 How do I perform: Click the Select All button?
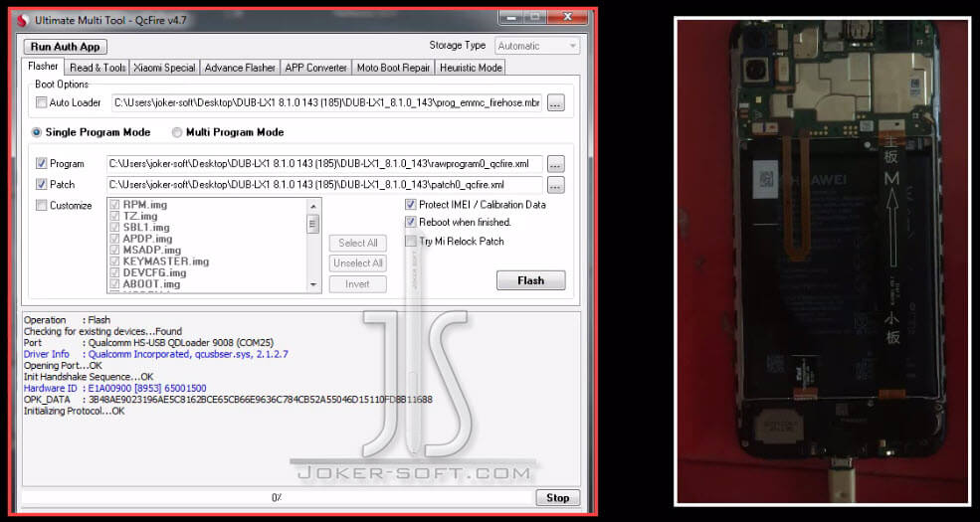tap(357, 243)
